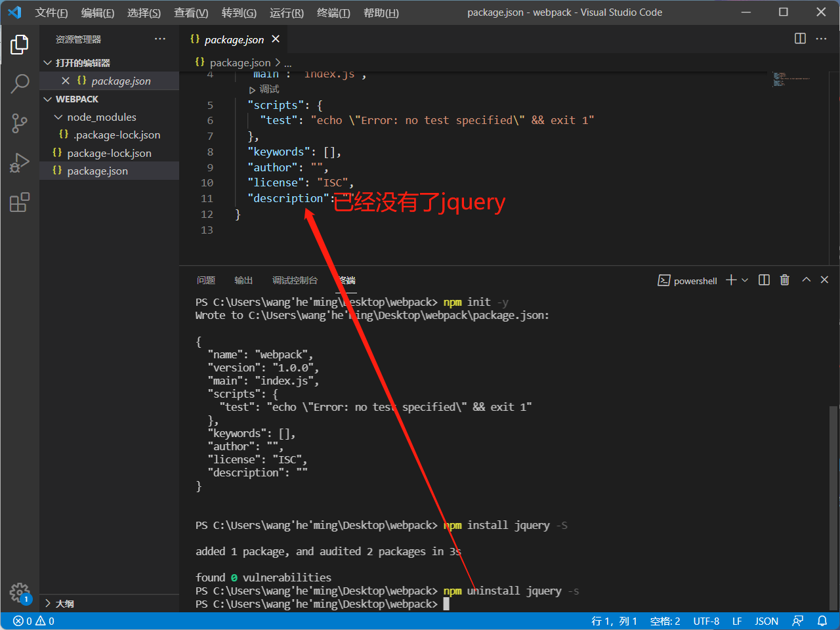Click status bar 行 1, 列 1
840x630 pixels.
(x=614, y=621)
